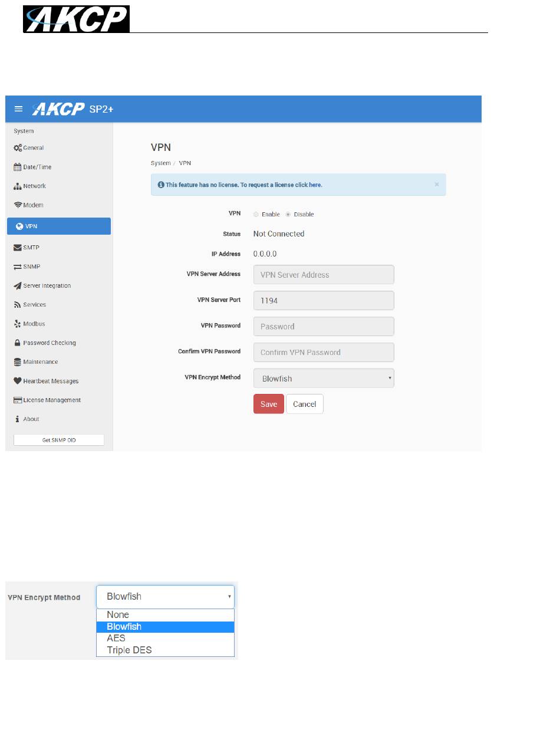The image size is (560, 743).
Task: Click the About info icon
Action: coord(18,419)
